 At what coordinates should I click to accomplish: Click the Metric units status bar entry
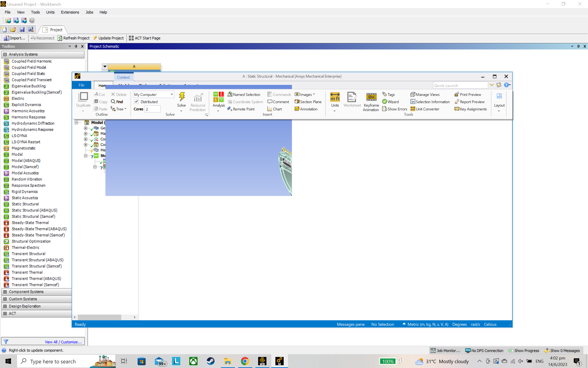pos(428,324)
